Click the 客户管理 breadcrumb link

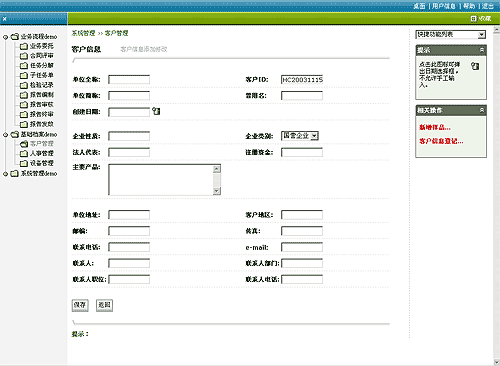coord(116,33)
